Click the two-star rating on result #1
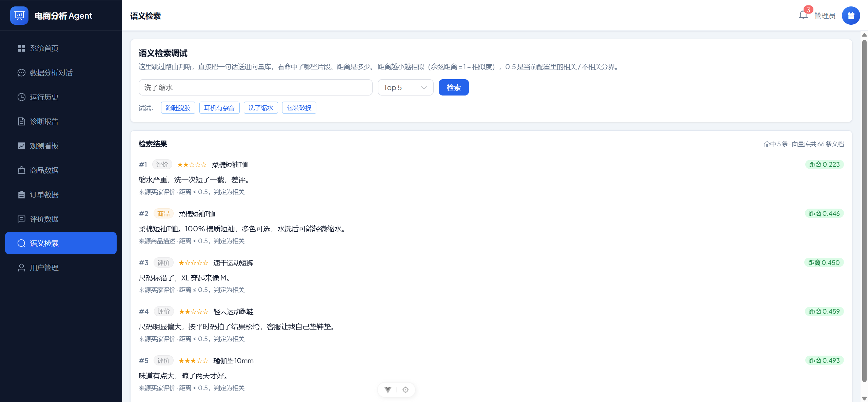The height and width of the screenshot is (402, 868). [192, 165]
